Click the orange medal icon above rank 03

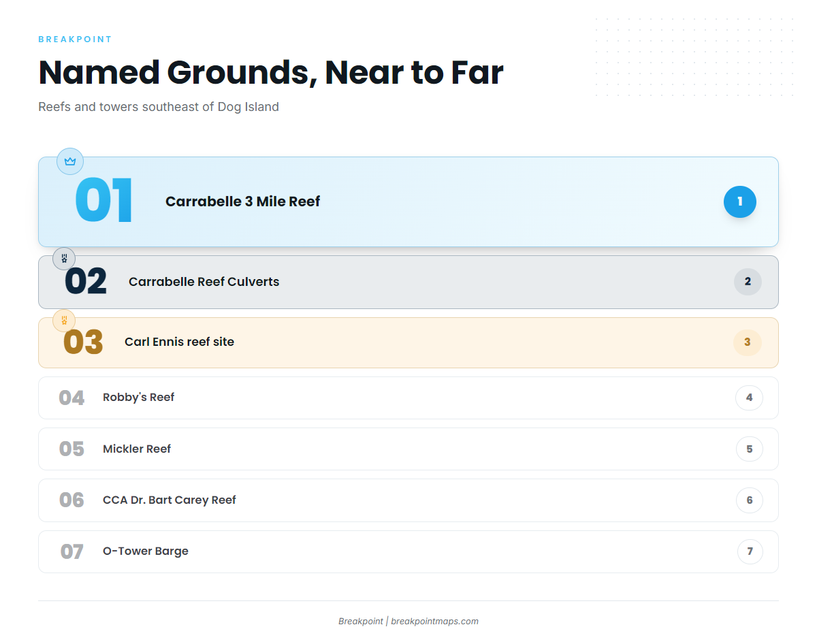pyautogui.click(x=64, y=321)
